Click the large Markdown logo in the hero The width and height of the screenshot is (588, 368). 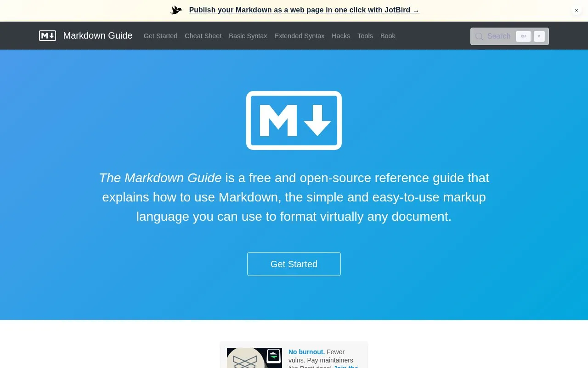point(294,121)
